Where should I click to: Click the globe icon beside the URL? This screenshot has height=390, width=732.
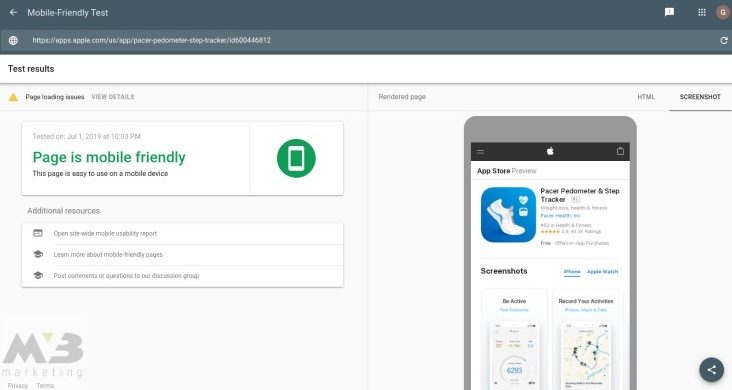coord(13,41)
